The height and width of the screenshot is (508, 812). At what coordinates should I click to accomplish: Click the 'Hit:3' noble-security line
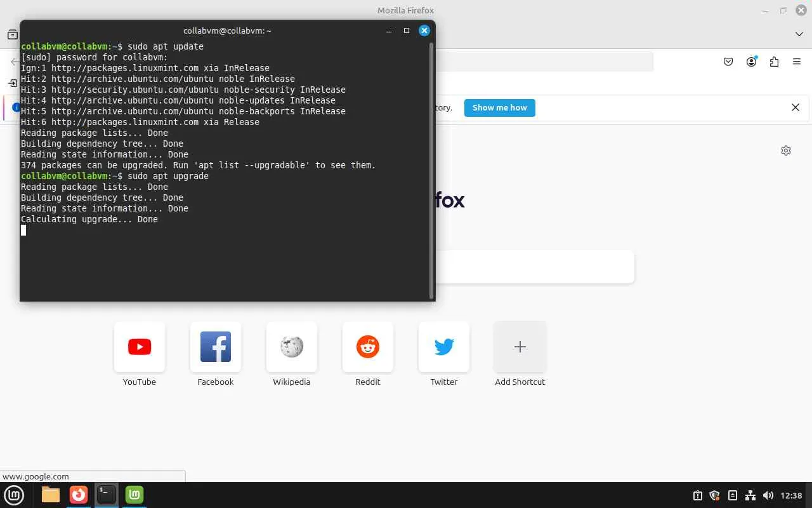pos(183,90)
